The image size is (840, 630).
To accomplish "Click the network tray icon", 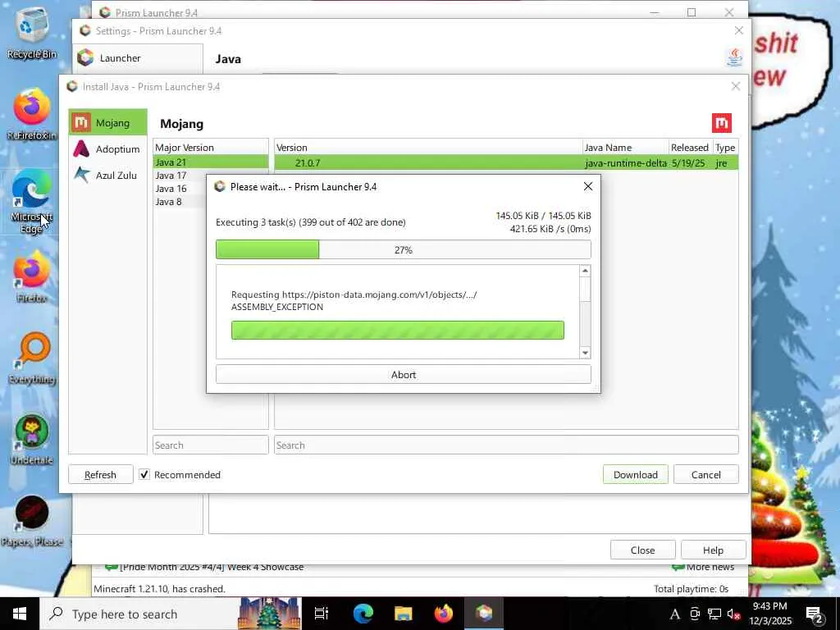I will pyautogui.click(x=714, y=614).
